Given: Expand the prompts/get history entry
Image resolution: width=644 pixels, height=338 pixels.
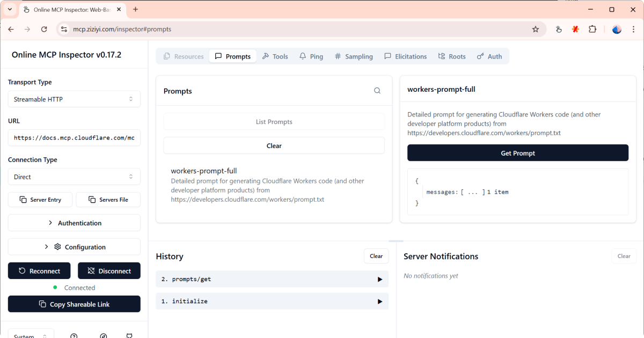Looking at the screenshot, I should coord(272,279).
